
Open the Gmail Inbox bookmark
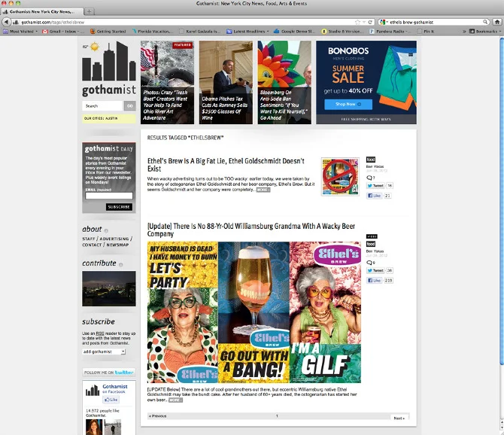(63, 31)
